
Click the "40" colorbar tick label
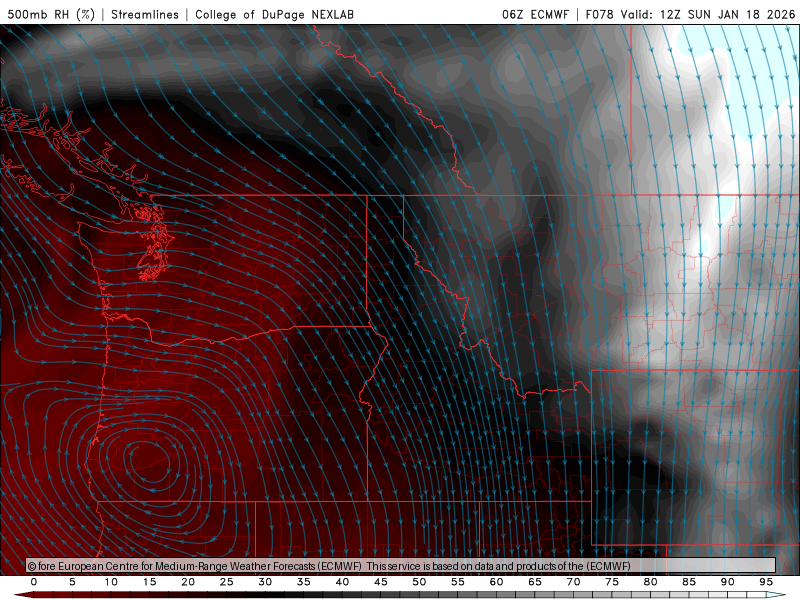coord(342,582)
